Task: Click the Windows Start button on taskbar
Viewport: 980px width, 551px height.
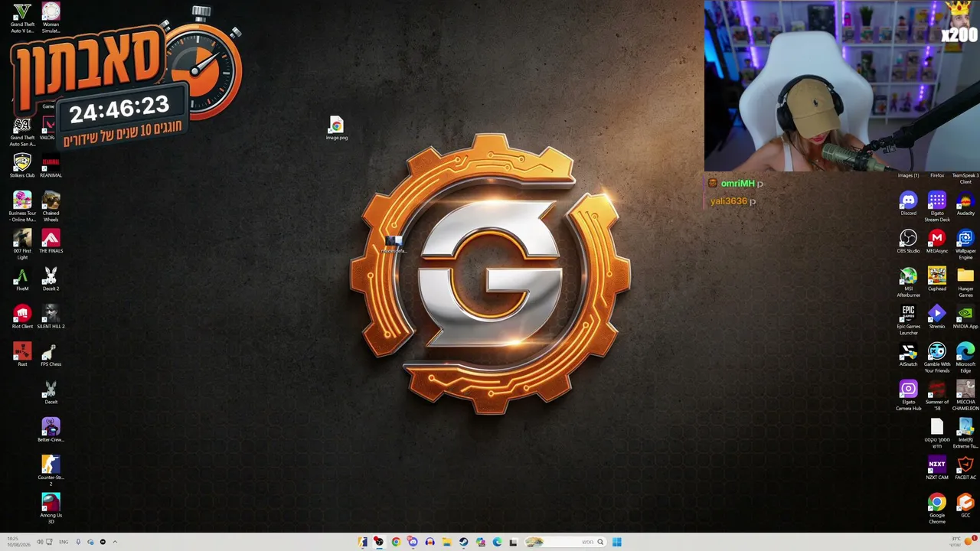Action: [x=616, y=542]
